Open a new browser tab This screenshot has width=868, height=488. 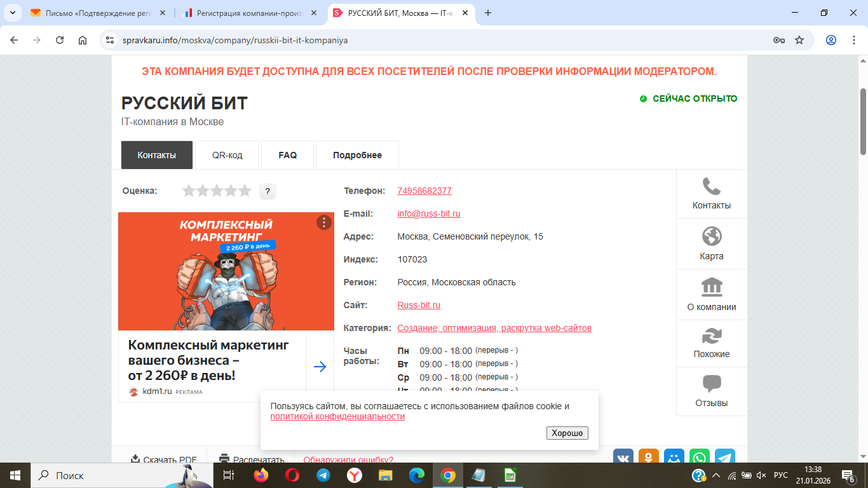click(x=488, y=13)
